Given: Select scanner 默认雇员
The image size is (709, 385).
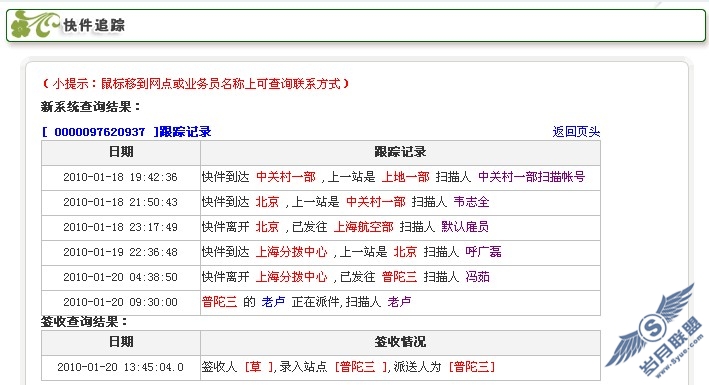Looking at the screenshot, I should click(x=465, y=227).
